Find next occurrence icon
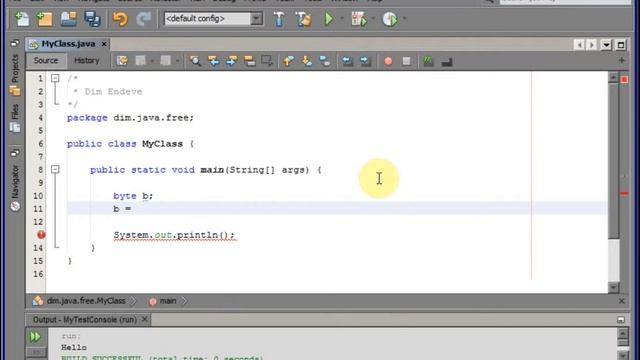Image resolution: width=640 pixels, height=360 pixels. point(231,61)
